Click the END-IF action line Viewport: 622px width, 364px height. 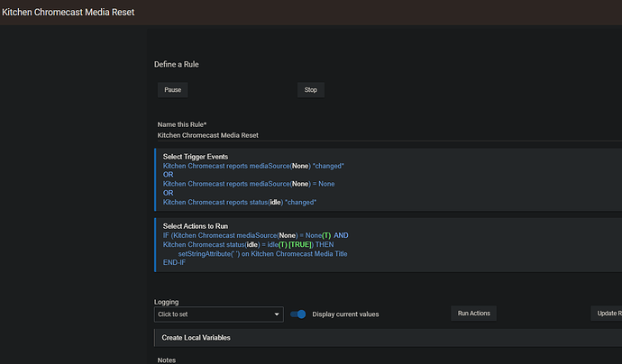[x=174, y=262]
